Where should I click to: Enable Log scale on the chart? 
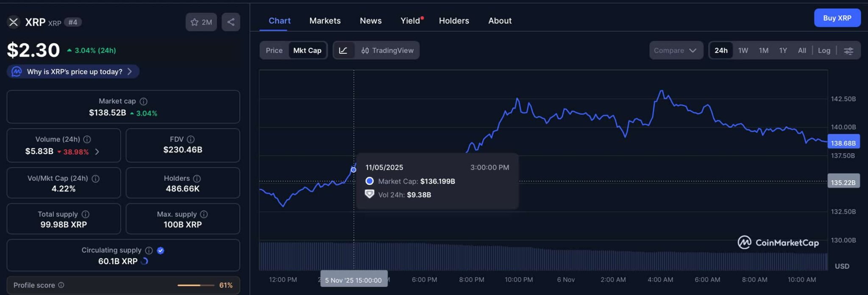click(824, 50)
